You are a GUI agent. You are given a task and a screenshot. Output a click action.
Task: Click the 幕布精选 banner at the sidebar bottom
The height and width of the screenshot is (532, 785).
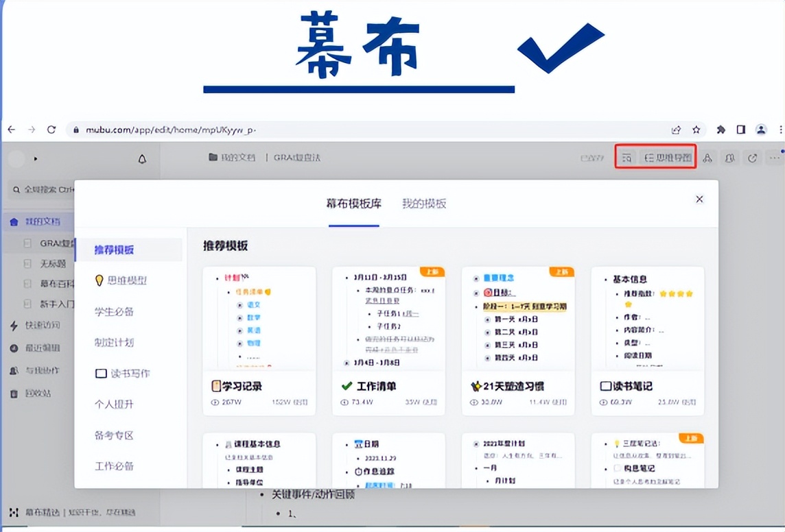coord(73,513)
